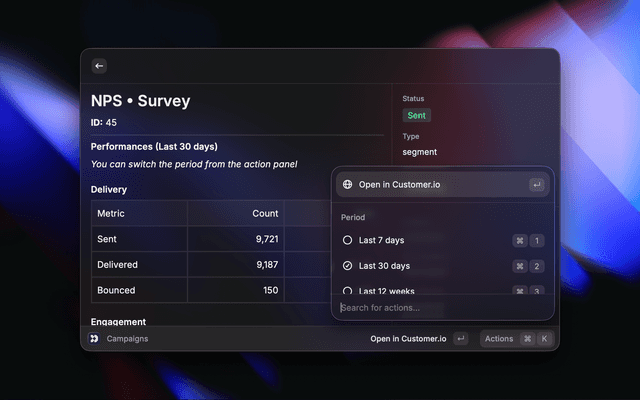Click the 2 shortcut badge for Last 30 days
The image size is (640, 400).
(536, 266)
